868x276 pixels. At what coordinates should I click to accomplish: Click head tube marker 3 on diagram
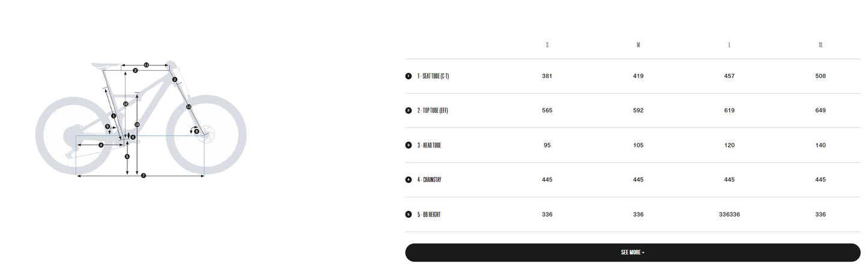[x=175, y=79]
